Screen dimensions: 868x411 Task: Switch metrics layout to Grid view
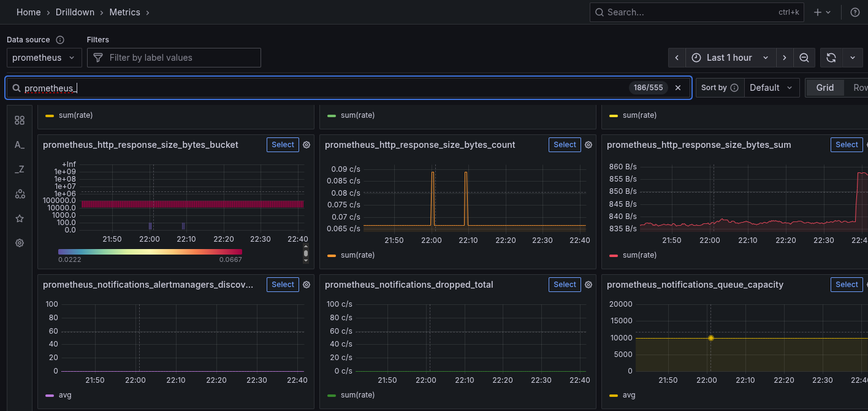pyautogui.click(x=824, y=88)
